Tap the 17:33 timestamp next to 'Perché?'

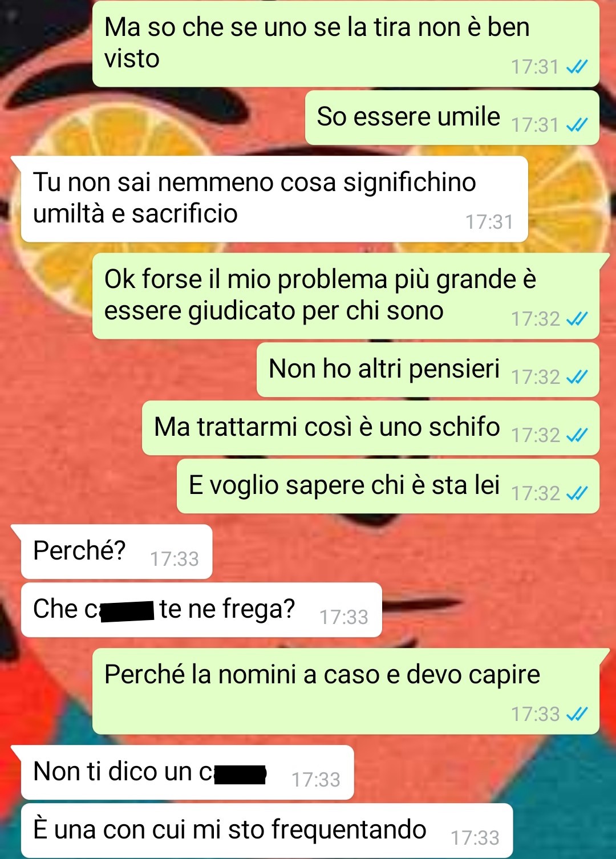tap(175, 559)
